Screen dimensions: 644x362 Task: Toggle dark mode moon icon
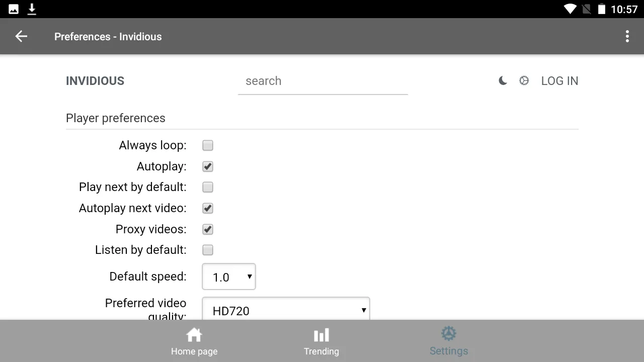point(503,80)
